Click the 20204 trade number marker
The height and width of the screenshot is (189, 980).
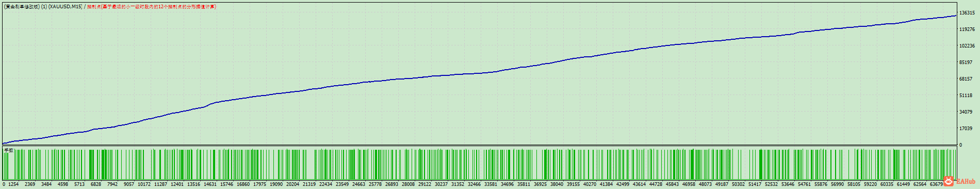coord(292,184)
